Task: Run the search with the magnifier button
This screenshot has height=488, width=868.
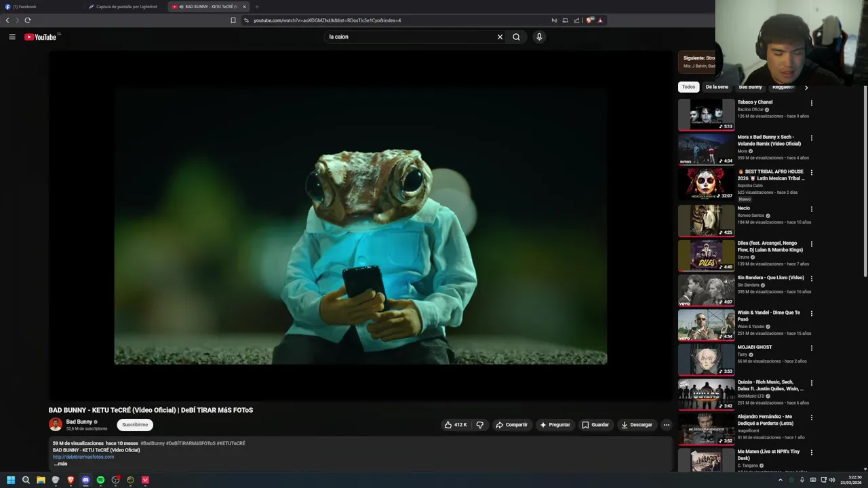Action: [x=516, y=37]
